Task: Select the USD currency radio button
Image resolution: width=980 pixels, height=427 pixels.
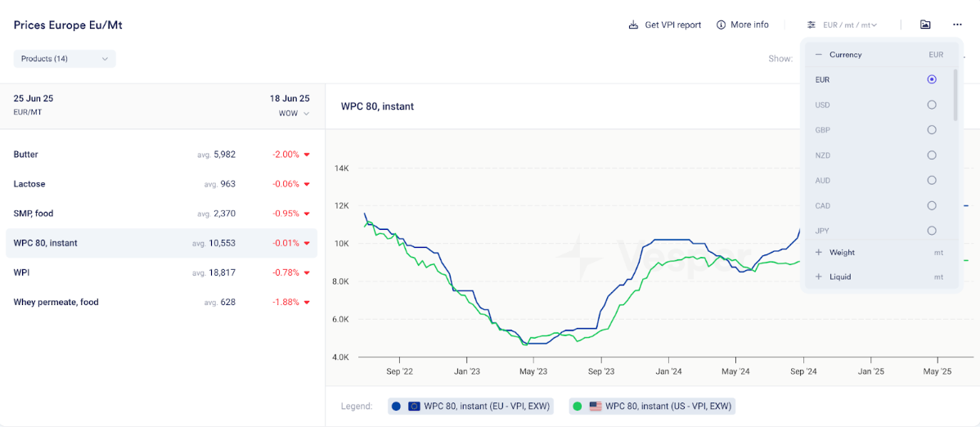Action: [x=931, y=105]
